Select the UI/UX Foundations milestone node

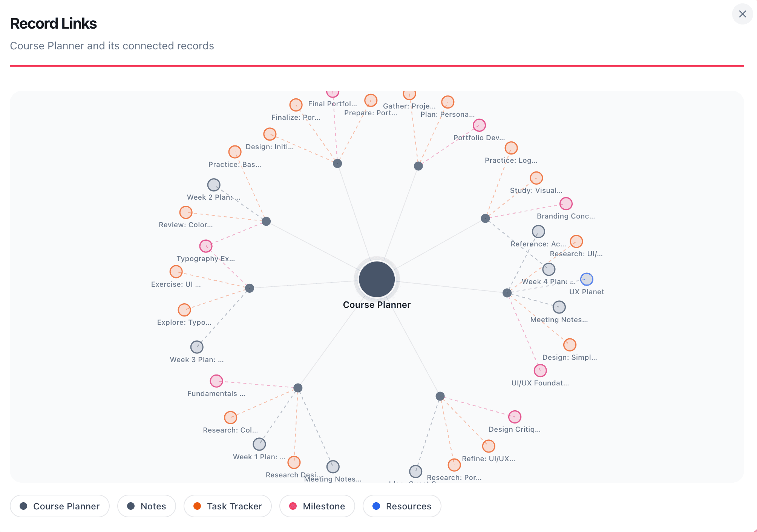540,370
